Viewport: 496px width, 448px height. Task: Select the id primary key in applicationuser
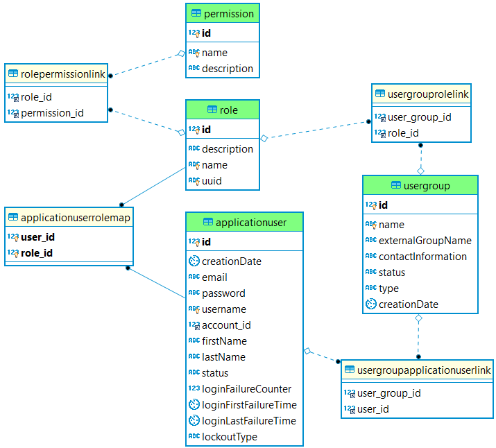244,242
